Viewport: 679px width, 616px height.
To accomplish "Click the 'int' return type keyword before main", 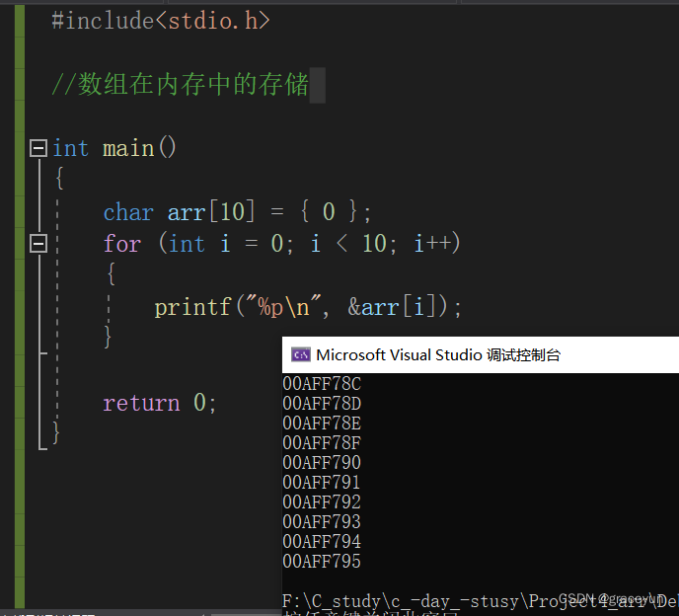I will click(71, 149).
